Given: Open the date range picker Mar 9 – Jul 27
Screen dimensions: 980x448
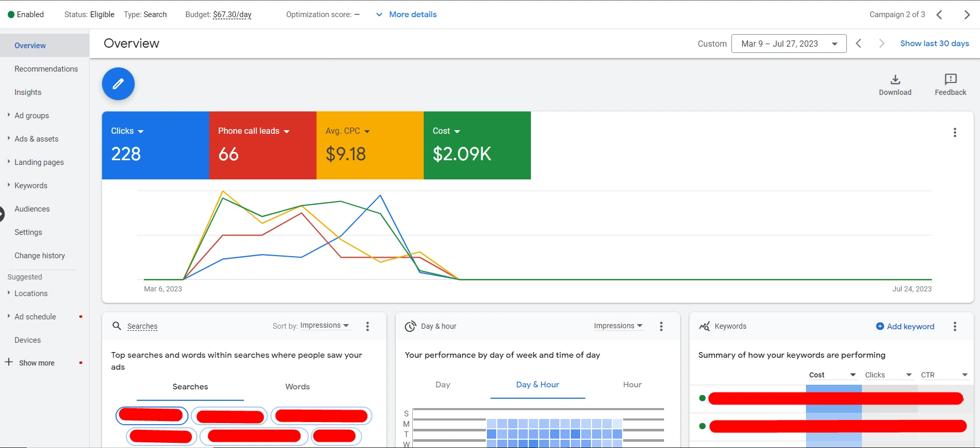Looking at the screenshot, I should [789, 44].
